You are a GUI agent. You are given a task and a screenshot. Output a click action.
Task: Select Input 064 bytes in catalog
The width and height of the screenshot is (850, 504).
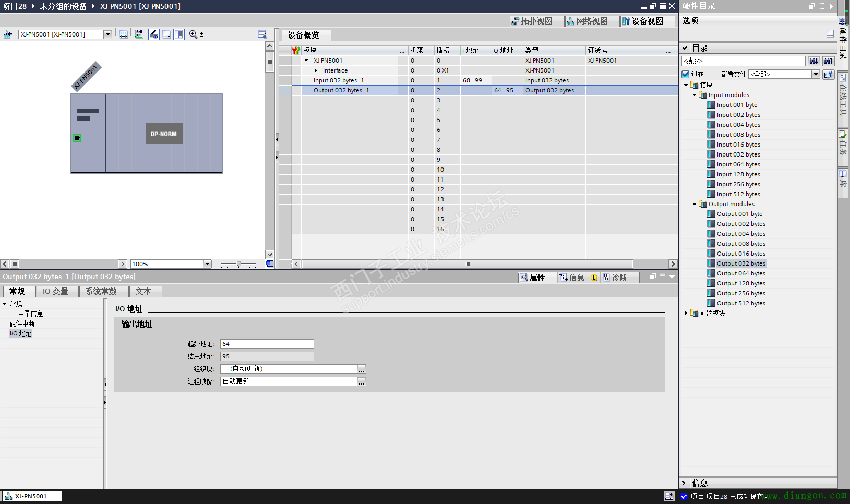point(738,164)
